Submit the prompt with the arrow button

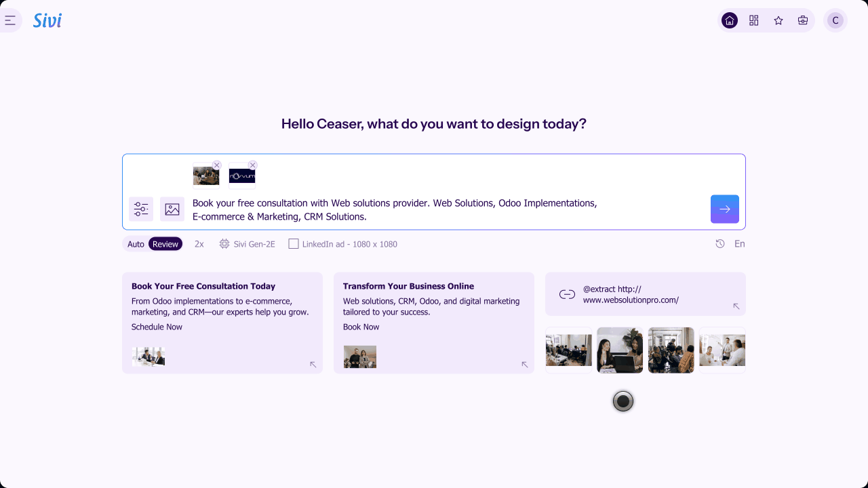[725, 209]
